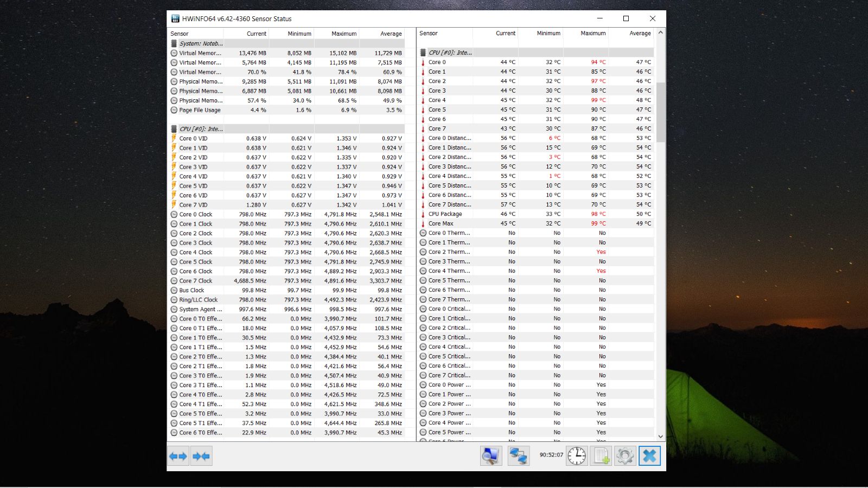Click the lightning icon beside Core 0 VID
868x488 pixels.
click(174, 138)
